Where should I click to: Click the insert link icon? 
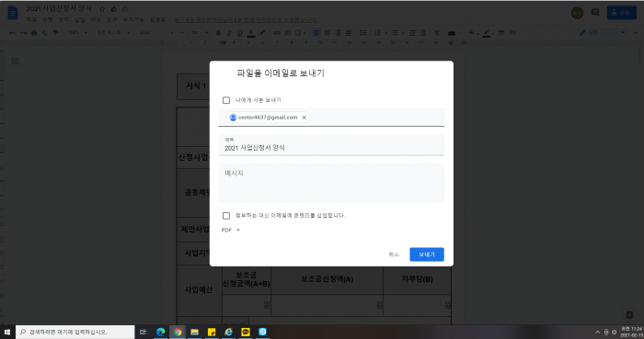[276, 33]
